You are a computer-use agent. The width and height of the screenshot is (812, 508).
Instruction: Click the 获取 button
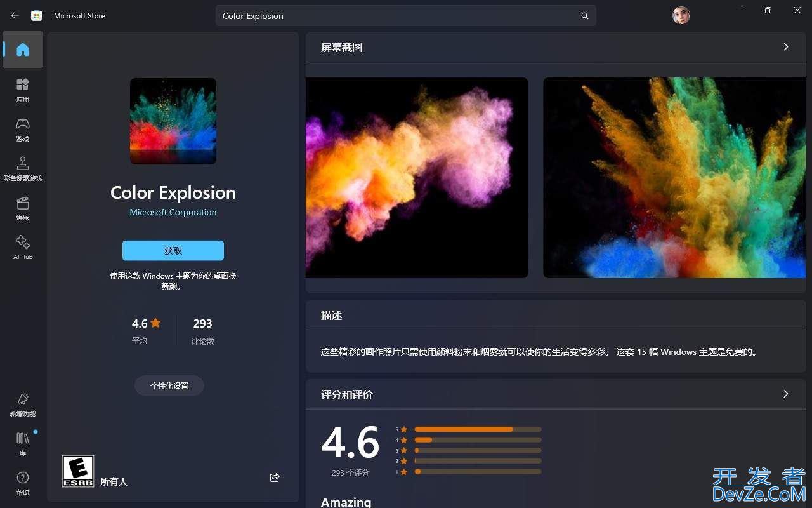[x=173, y=251]
